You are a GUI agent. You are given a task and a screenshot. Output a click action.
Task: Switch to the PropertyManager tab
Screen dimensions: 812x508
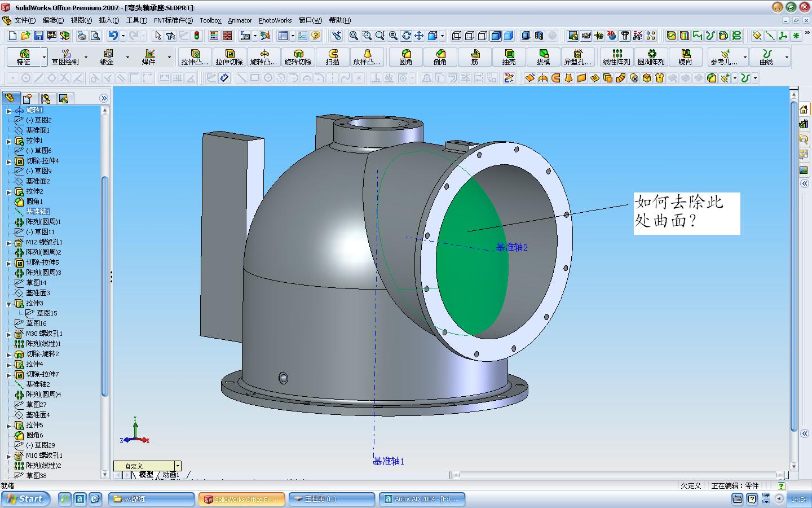click(28, 98)
